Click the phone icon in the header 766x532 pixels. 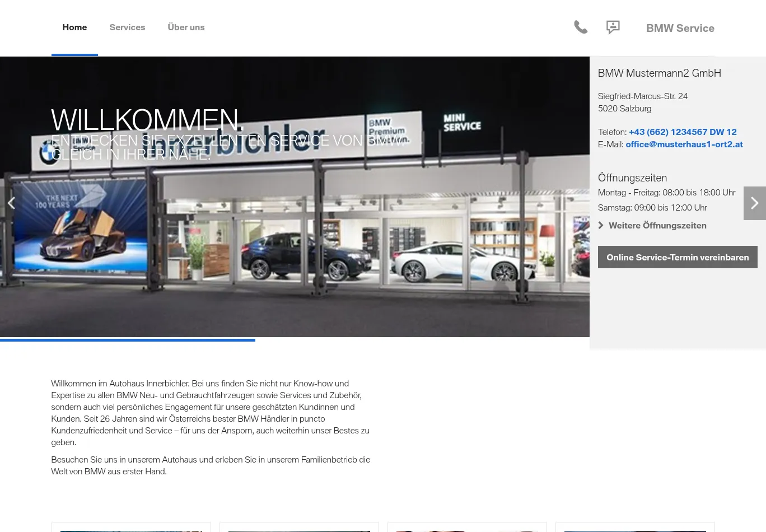click(x=581, y=27)
